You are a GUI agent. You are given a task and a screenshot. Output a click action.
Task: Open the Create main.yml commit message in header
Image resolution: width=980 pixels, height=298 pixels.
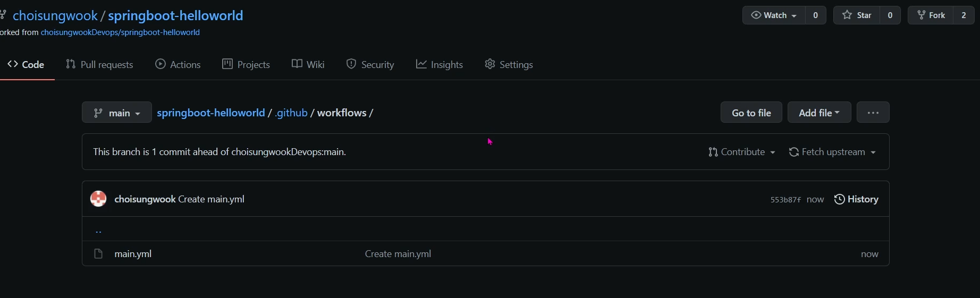(212, 199)
